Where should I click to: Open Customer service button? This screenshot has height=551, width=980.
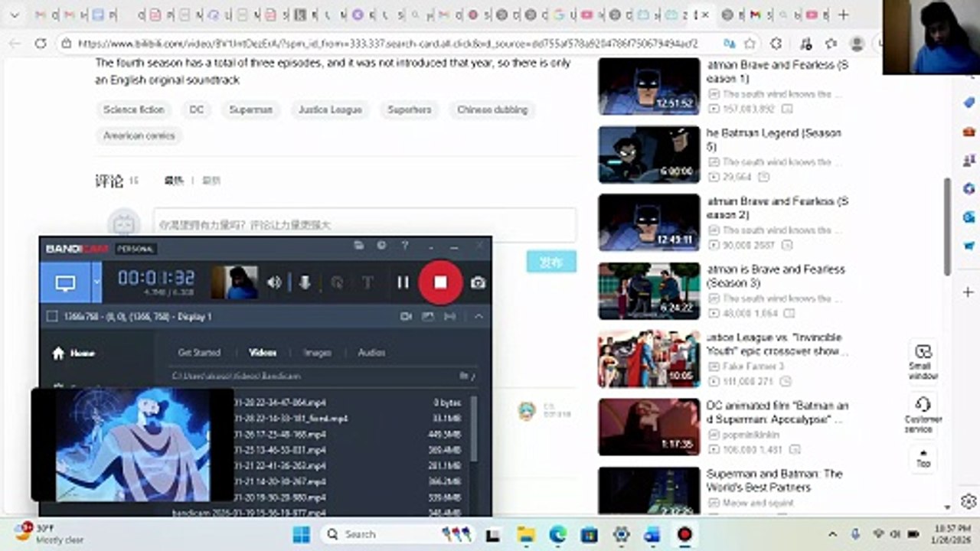pos(923,414)
